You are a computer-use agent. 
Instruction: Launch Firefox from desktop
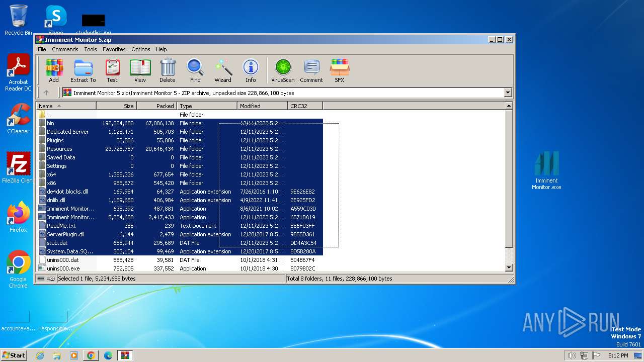pyautogui.click(x=18, y=217)
